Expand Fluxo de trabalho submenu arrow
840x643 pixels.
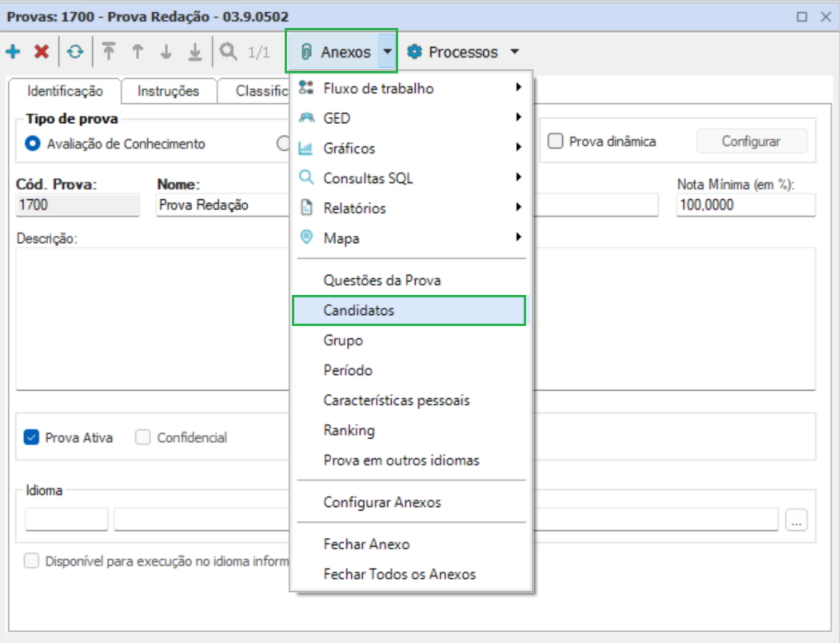tap(518, 87)
